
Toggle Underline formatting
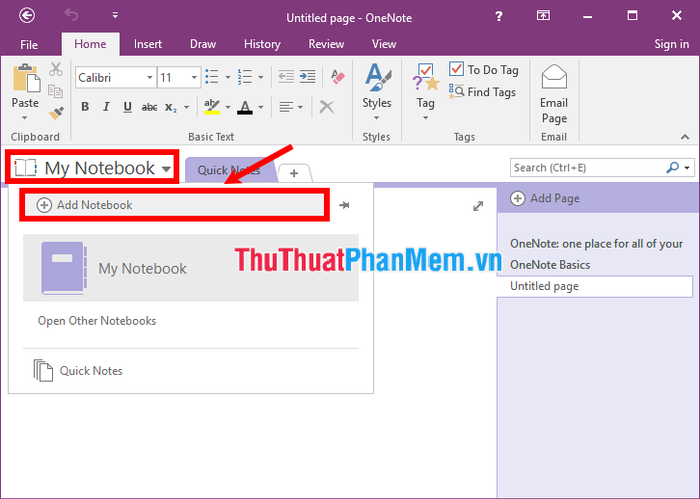(x=128, y=107)
